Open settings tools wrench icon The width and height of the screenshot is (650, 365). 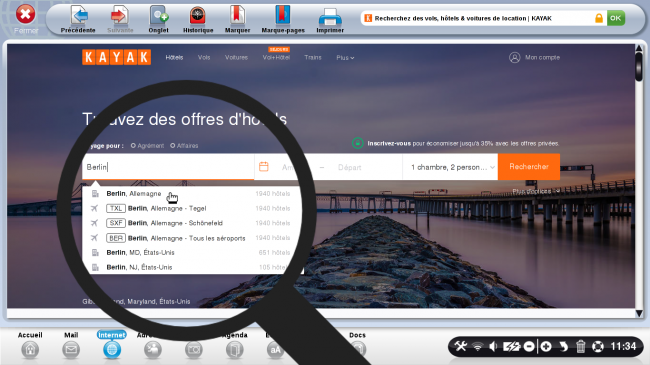coord(461,346)
